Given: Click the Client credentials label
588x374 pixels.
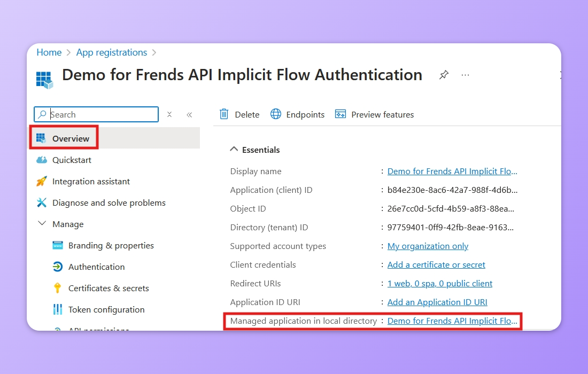Looking at the screenshot, I should point(263,265).
